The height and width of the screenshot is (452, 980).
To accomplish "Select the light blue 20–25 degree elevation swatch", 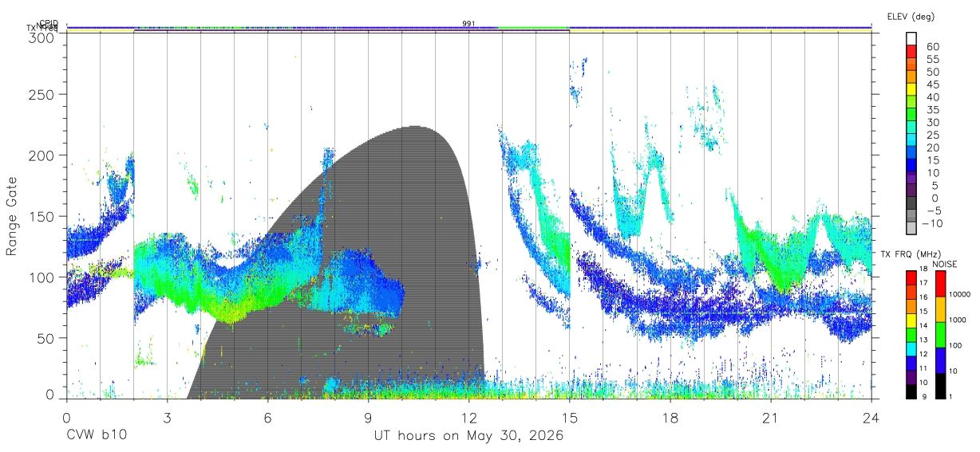I will pos(911,141).
